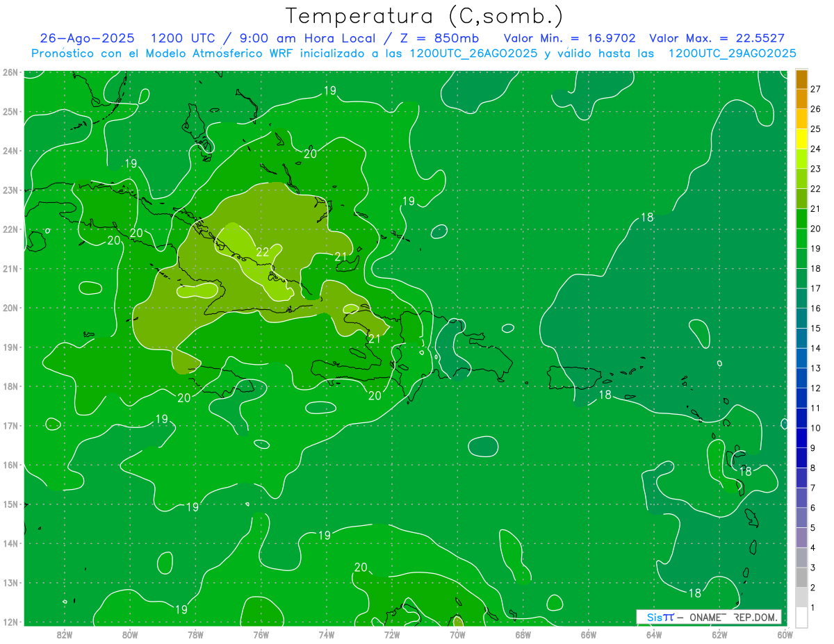Pick the purple swatch between 4 and 5
Viewport: 834px width, 644px height.
801,538
